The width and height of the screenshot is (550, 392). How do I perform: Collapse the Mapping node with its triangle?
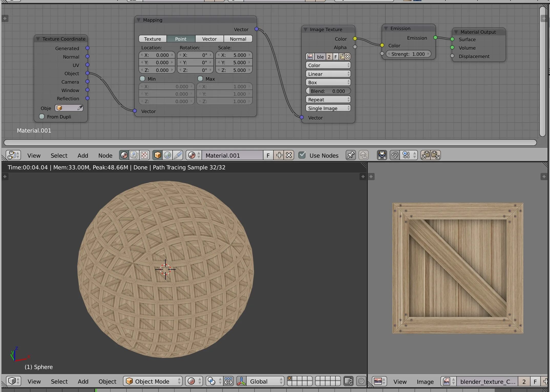[139, 20]
